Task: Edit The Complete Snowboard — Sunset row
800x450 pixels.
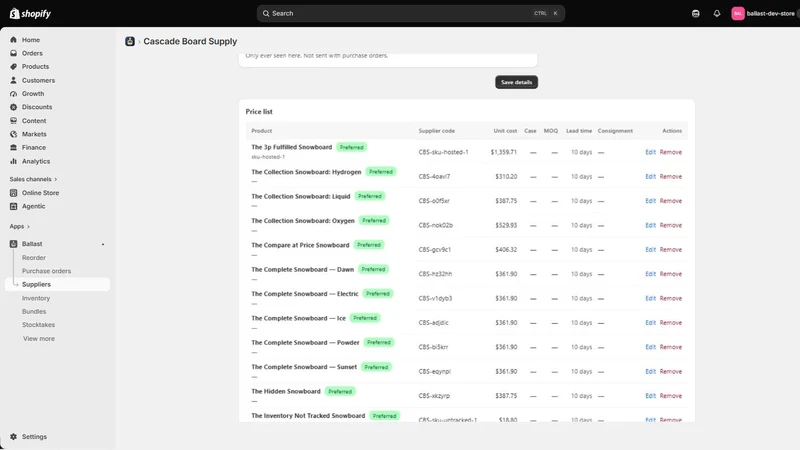Action: click(x=651, y=371)
